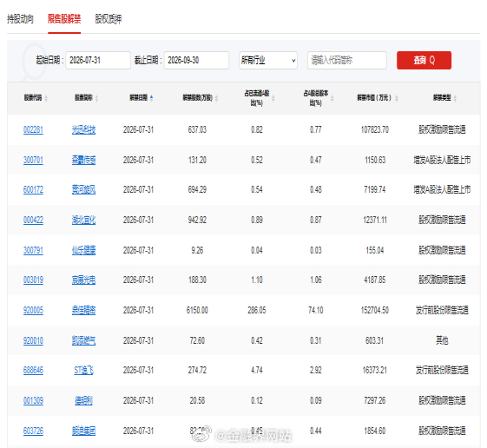Select the 72.60 shares cell

(197, 341)
